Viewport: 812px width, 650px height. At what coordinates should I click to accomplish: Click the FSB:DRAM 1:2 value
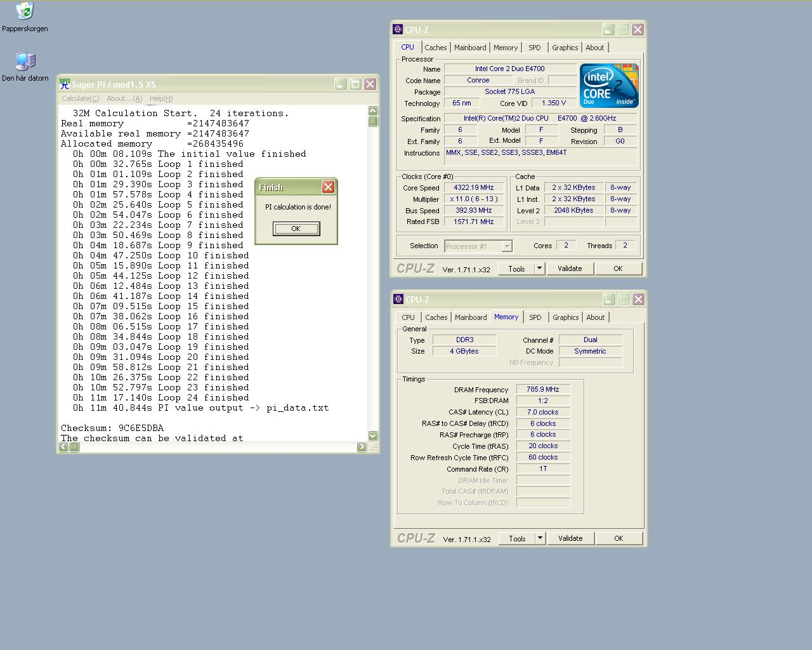point(543,401)
